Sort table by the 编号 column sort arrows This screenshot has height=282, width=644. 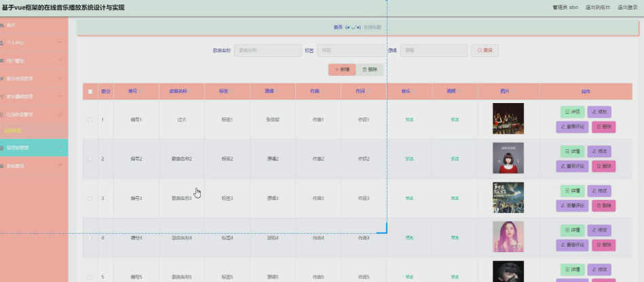[x=141, y=92]
